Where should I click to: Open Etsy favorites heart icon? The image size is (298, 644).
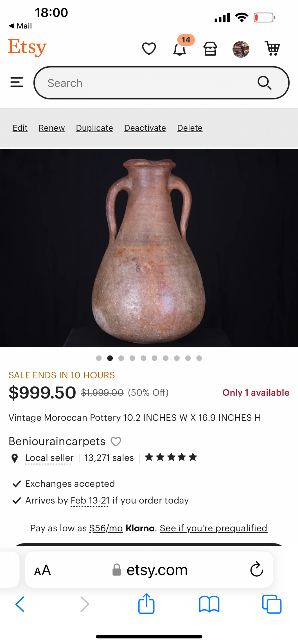pyautogui.click(x=149, y=49)
